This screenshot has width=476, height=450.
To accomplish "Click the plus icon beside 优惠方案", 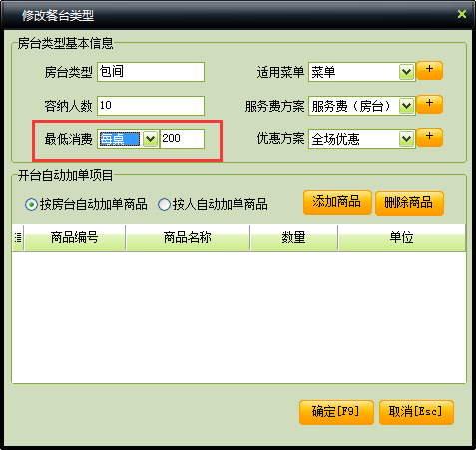I will 429,138.
